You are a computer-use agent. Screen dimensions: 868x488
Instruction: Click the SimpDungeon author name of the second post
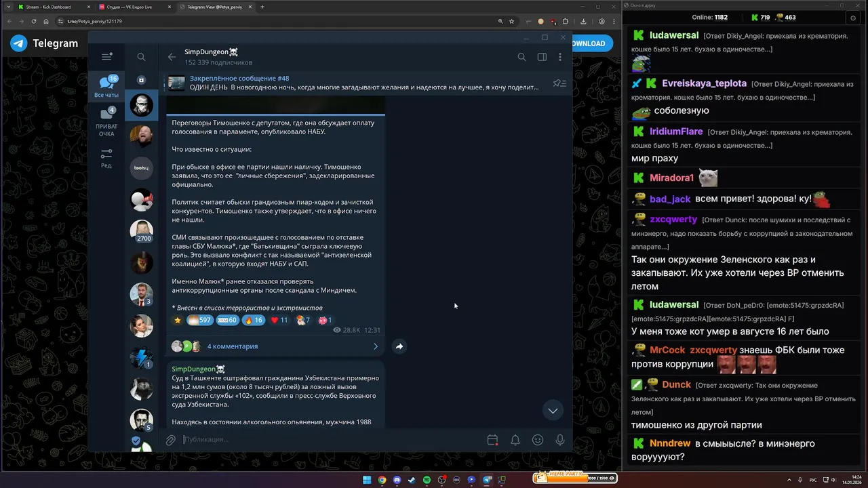point(199,369)
